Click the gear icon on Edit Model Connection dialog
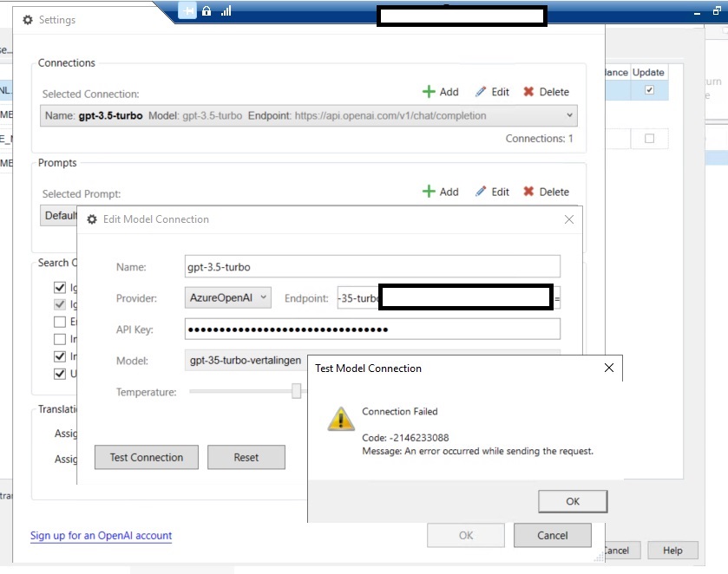 tap(91, 219)
